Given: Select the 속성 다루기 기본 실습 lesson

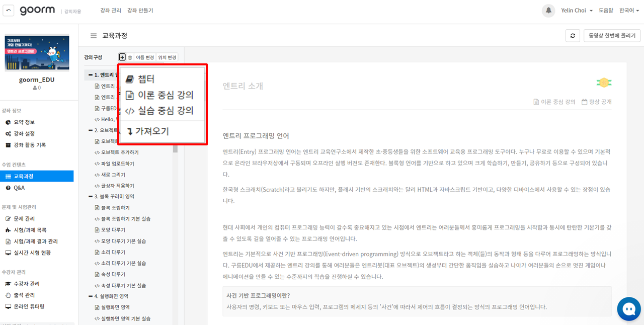Looking at the screenshot, I should [x=123, y=285].
